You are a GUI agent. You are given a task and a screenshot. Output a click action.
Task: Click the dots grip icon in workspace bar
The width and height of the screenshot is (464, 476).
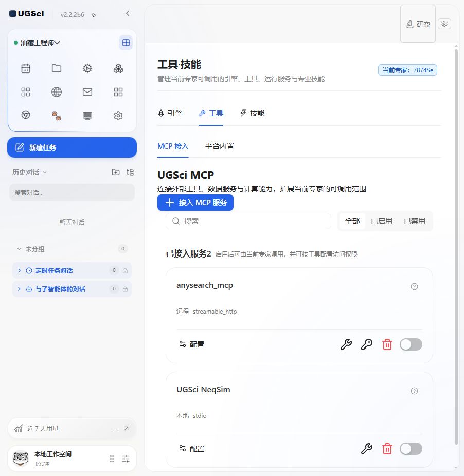click(x=112, y=459)
